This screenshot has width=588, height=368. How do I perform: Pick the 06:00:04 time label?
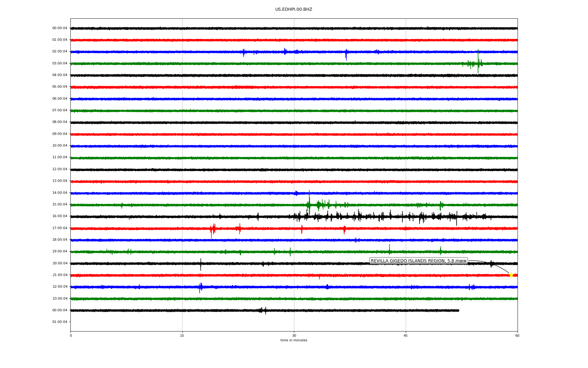coord(60,99)
